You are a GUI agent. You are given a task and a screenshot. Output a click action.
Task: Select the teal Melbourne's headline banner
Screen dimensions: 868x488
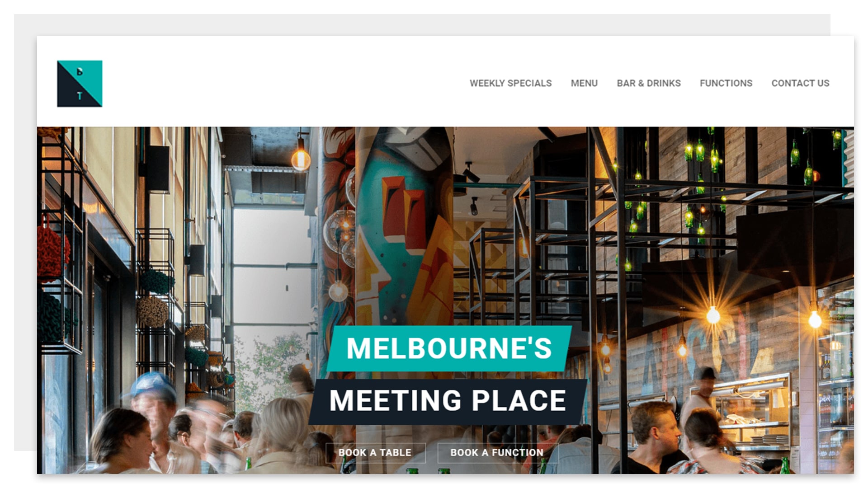coord(449,348)
